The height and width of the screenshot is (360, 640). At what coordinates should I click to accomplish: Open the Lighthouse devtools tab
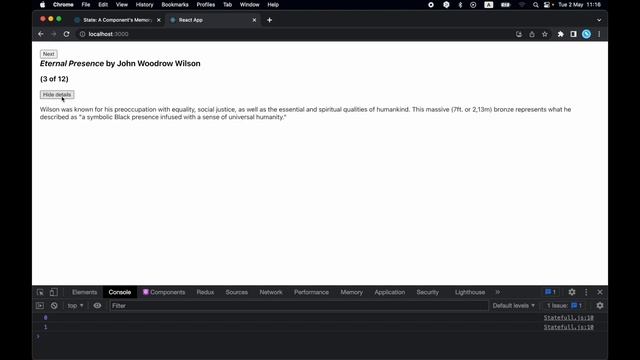pyautogui.click(x=470, y=292)
